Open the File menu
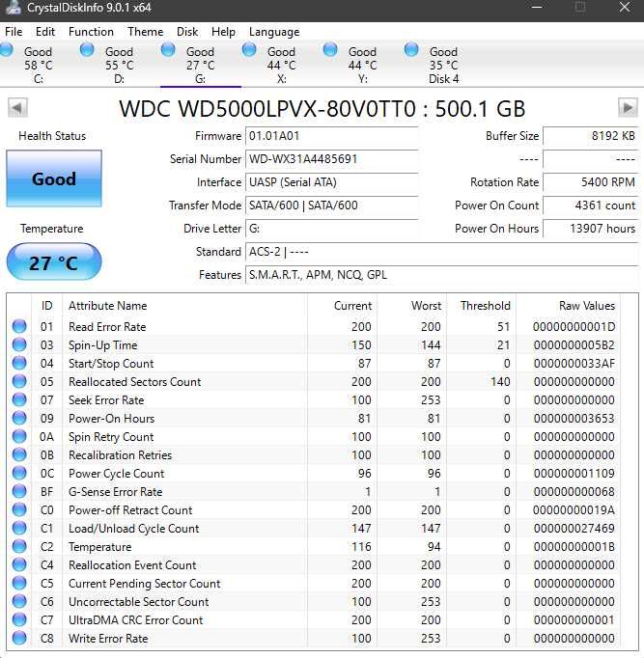 (x=14, y=32)
